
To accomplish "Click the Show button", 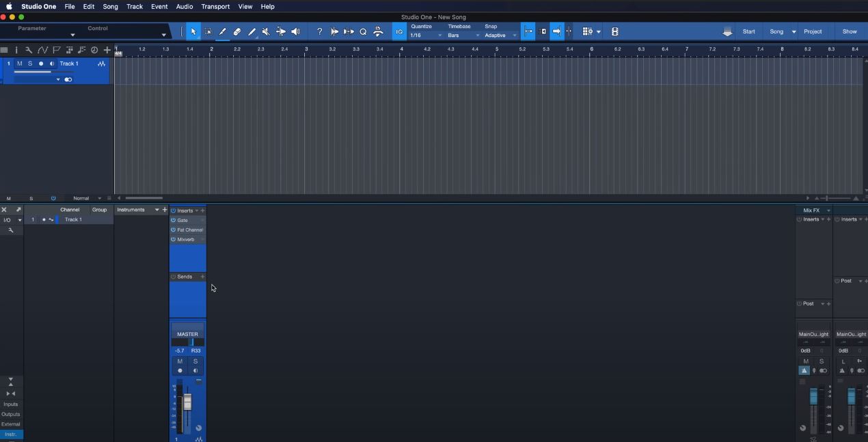I will click(850, 31).
